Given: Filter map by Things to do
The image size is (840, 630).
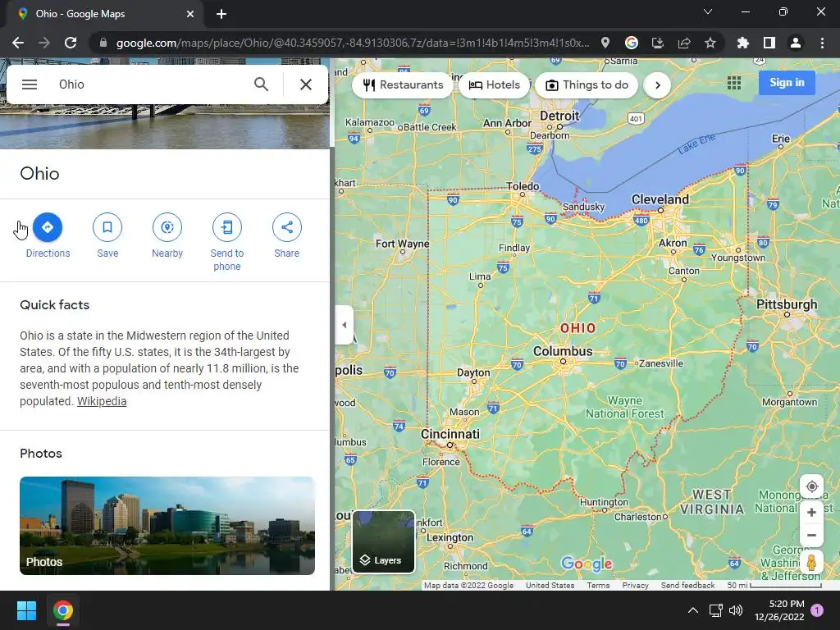Looking at the screenshot, I should click(587, 84).
